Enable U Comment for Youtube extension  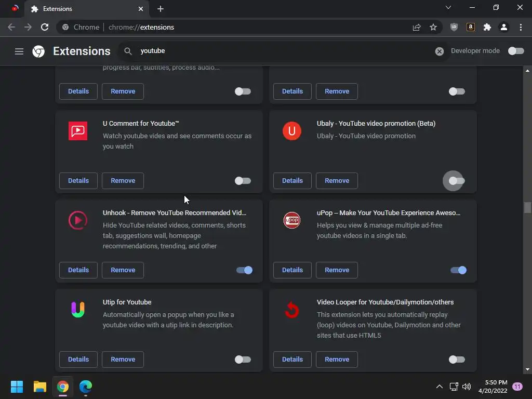pos(243,181)
